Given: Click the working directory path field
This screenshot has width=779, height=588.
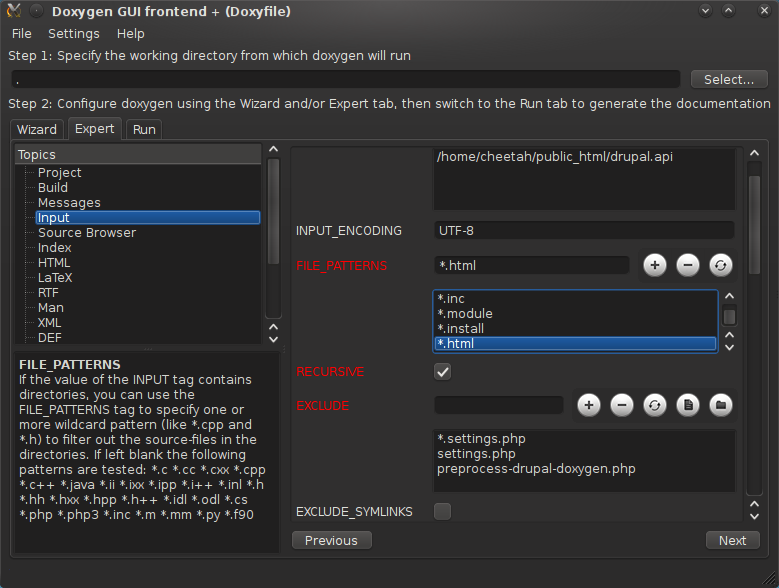Looking at the screenshot, I should point(346,79).
